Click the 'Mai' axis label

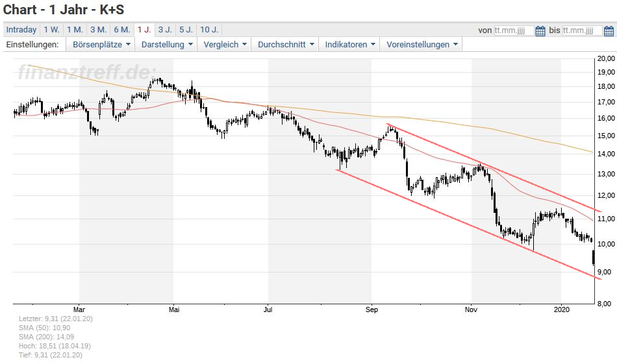(174, 309)
